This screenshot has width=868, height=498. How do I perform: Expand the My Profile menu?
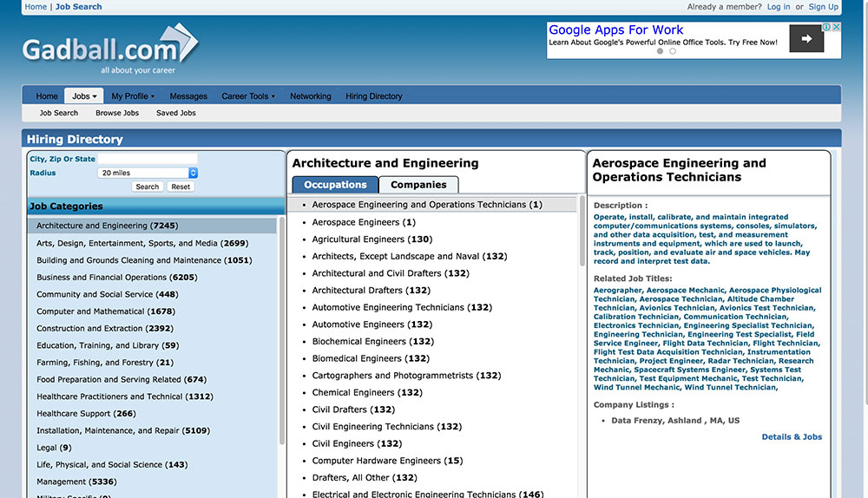[x=133, y=96]
